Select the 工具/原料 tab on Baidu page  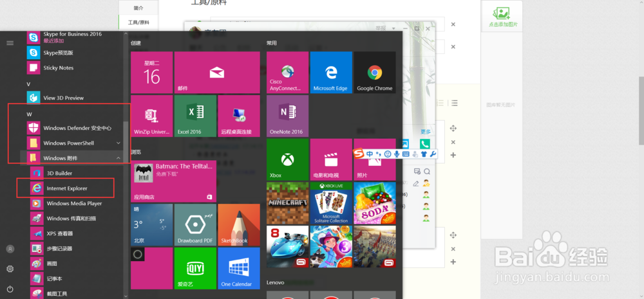pos(138,23)
